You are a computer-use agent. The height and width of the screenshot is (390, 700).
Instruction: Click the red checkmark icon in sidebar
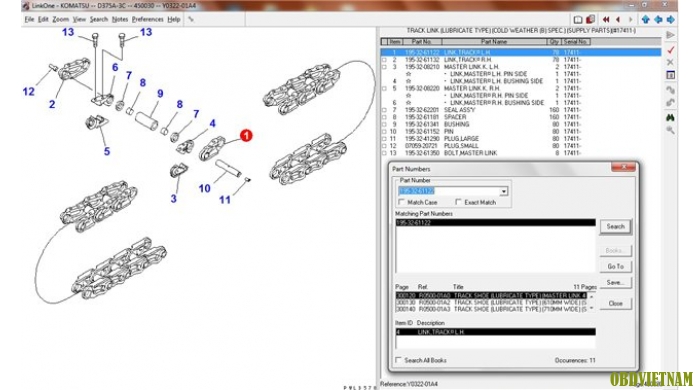click(670, 50)
